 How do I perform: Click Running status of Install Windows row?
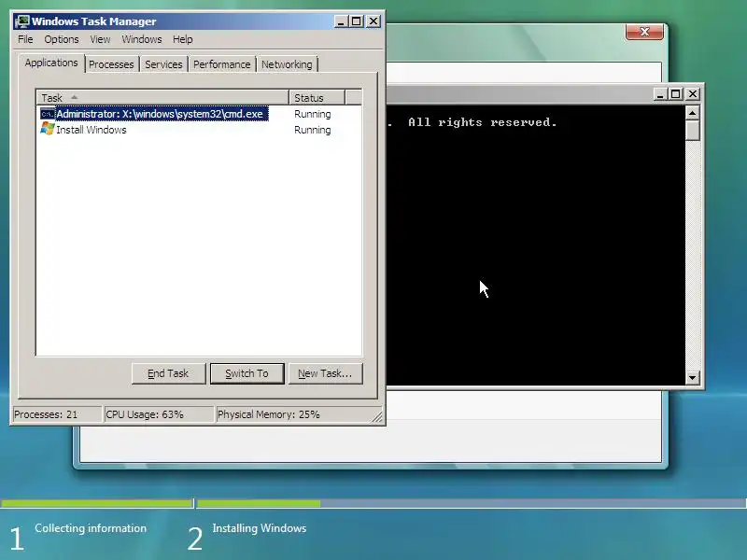pos(313,130)
